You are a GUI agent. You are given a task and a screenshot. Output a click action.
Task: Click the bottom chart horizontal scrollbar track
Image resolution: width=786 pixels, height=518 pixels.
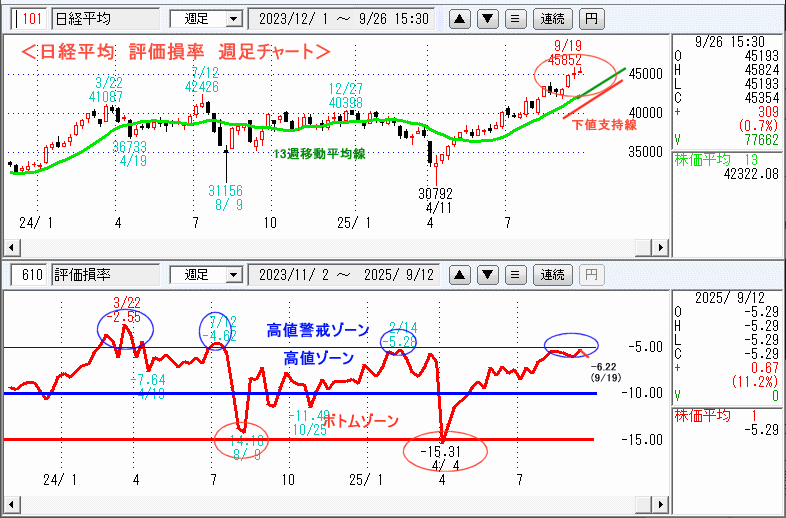click(x=335, y=503)
